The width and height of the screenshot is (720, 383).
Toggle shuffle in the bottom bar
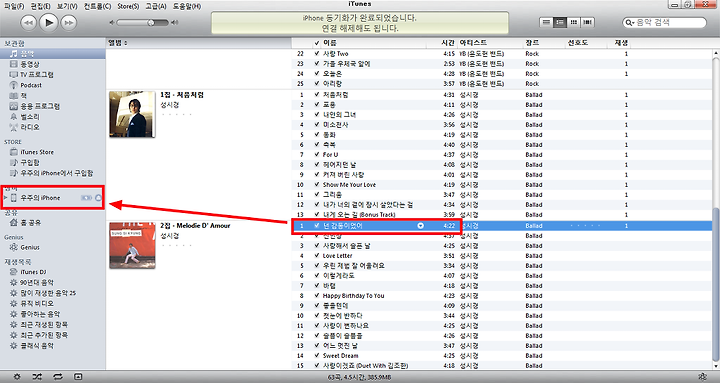(x=37, y=377)
